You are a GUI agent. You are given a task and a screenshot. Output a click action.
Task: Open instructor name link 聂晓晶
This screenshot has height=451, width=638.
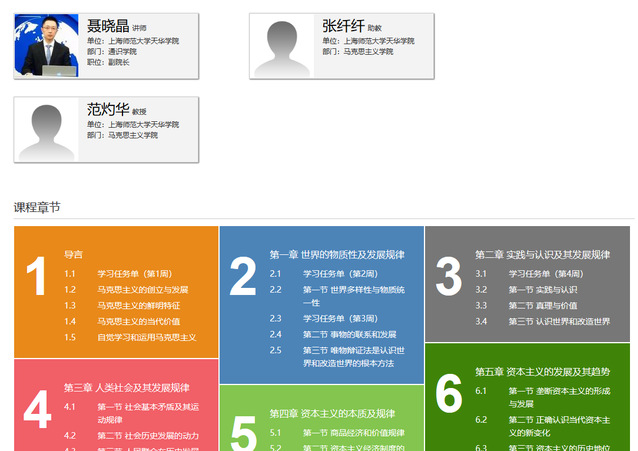pyautogui.click(x=108, y=26)
